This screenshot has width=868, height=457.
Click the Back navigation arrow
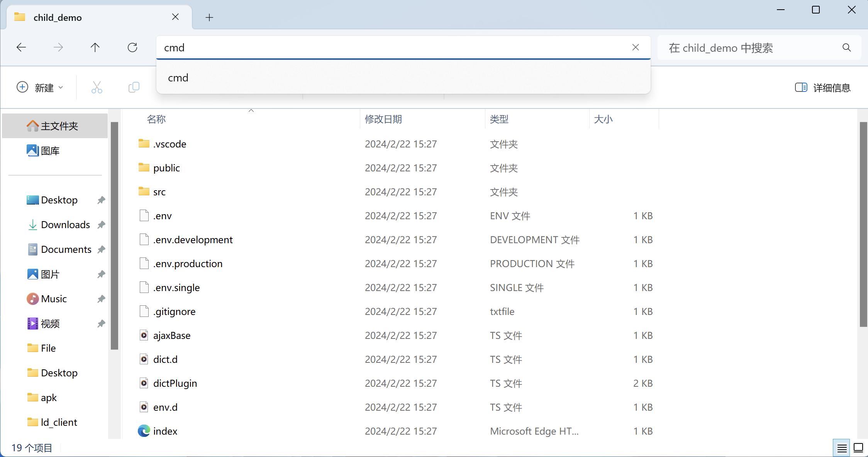pos(21,47)
